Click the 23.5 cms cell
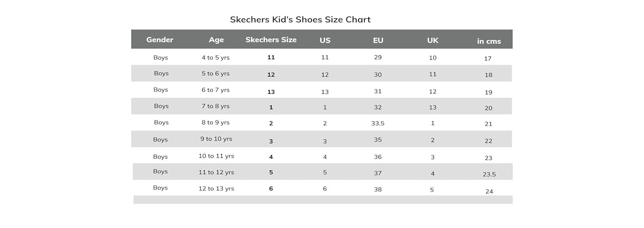The image size is (644, 228). click(x=489, y=174)
